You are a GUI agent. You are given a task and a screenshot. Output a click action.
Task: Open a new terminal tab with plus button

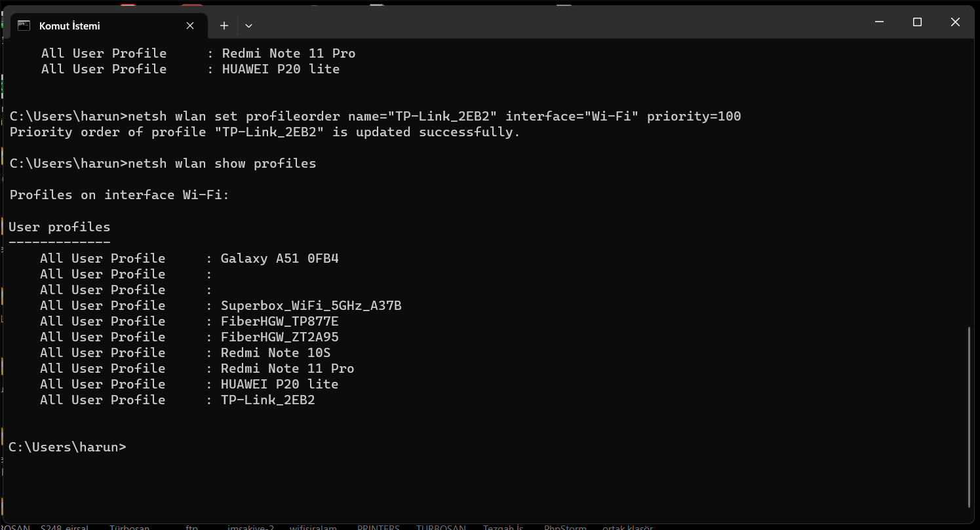click(x=224, y=26)
